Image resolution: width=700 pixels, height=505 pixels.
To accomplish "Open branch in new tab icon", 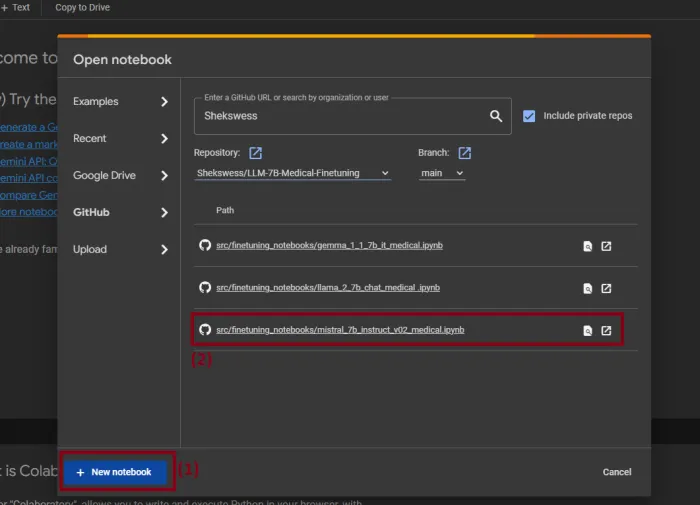I will pyautogui.click(x=465, y=153).
